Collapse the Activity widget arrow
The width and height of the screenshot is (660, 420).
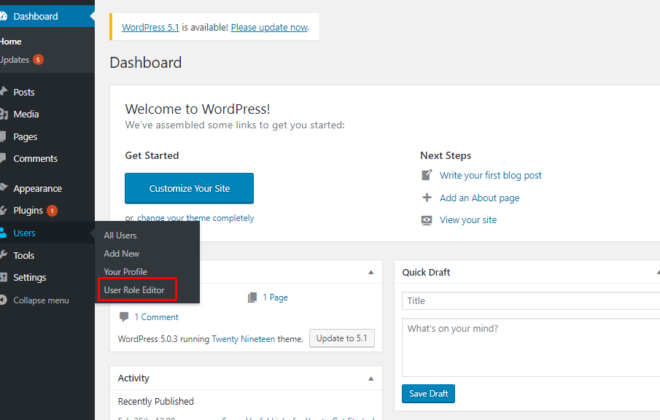[371, 379]
